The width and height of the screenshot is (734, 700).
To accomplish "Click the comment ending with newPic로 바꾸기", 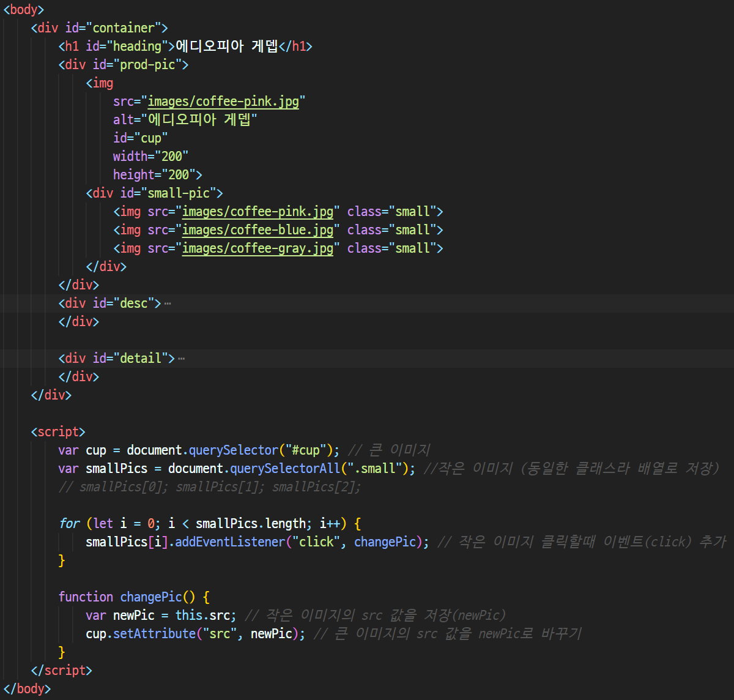I will [x=447, y=634].
